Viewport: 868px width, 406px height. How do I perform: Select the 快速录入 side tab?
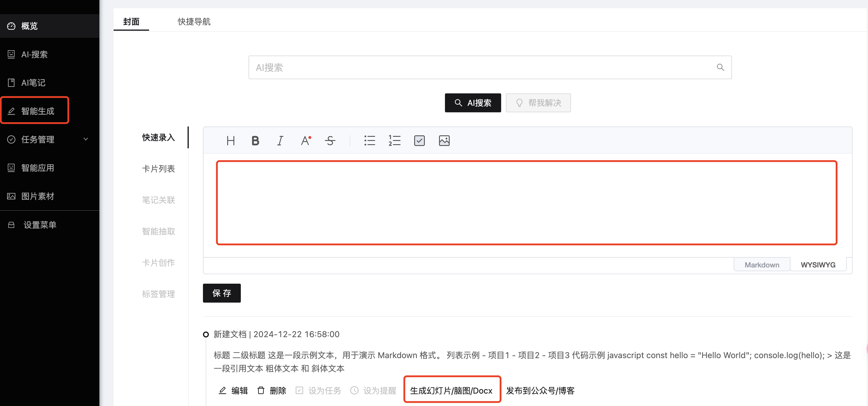point(158,137)
